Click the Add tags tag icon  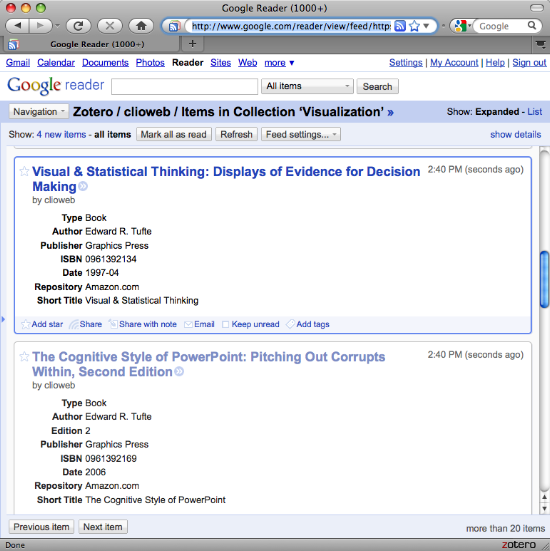coord(290,324)
